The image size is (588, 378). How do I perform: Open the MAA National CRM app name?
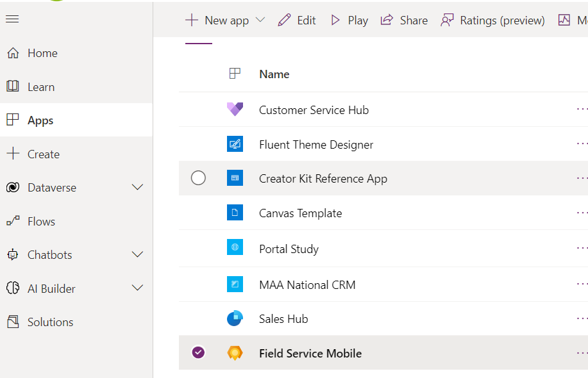(x=307, y=285)
